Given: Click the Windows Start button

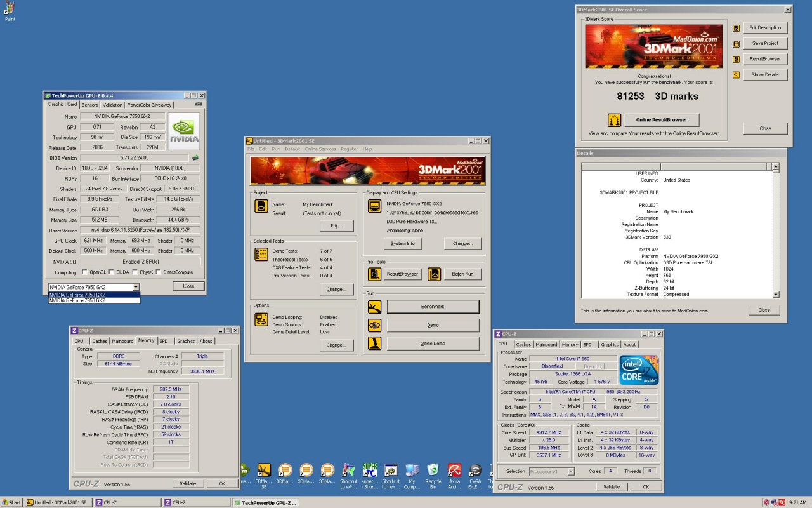Looking at the screenshot, I should (x=11, y=502).
